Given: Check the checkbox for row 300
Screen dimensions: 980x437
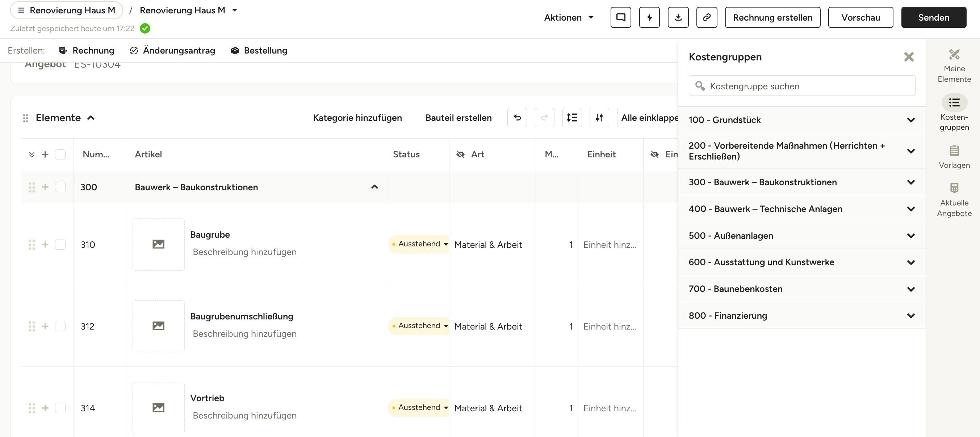Looking at the screenshot, I should (60, 187).
